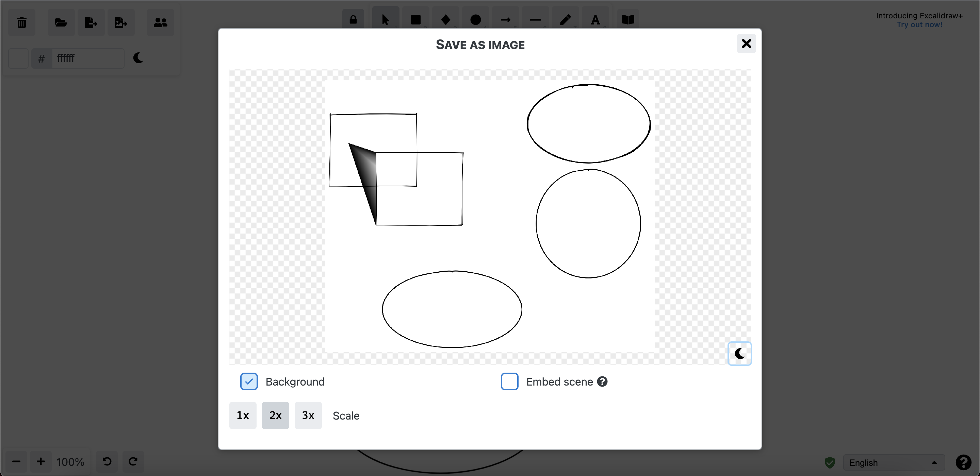Start a live collaboration session

(x=160, y=22)
